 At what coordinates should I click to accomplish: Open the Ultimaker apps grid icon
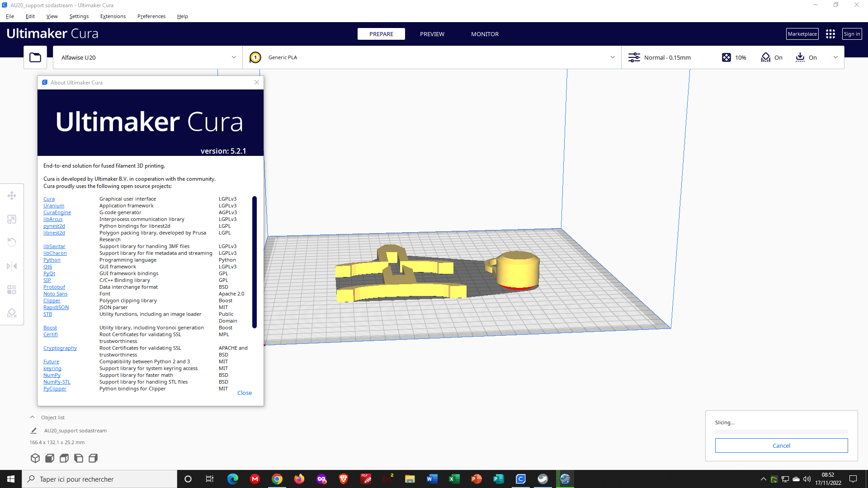[830, 33]
